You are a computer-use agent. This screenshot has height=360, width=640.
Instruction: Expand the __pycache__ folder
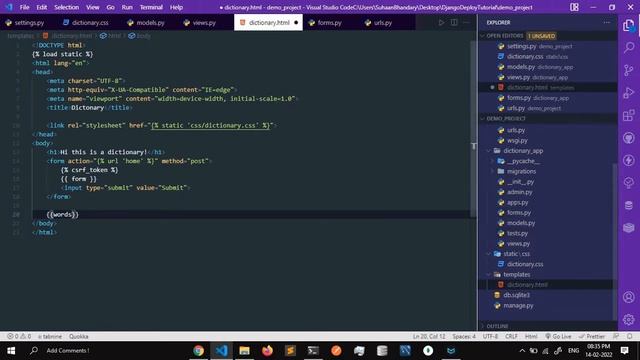[x=493, y=161]
